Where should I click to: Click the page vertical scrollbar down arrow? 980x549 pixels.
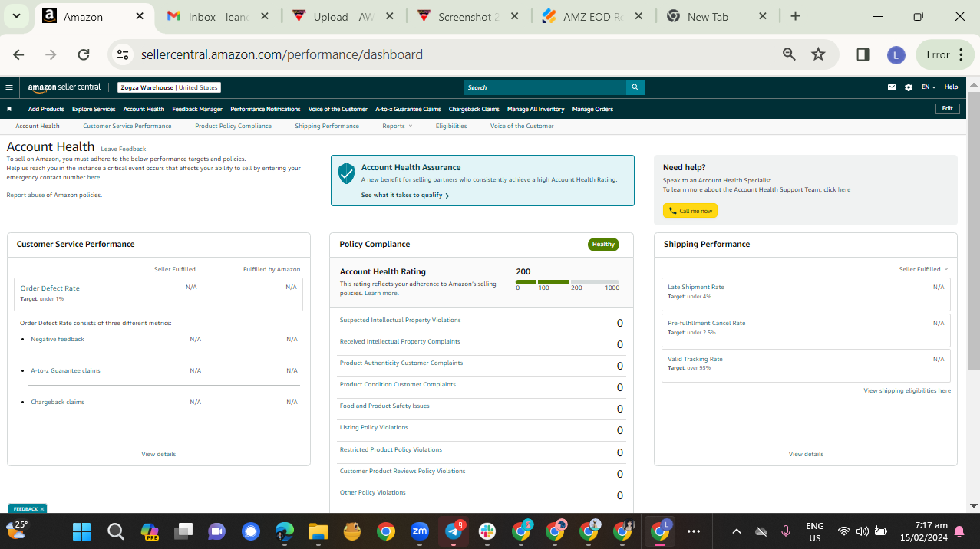(x=974, y=505)
